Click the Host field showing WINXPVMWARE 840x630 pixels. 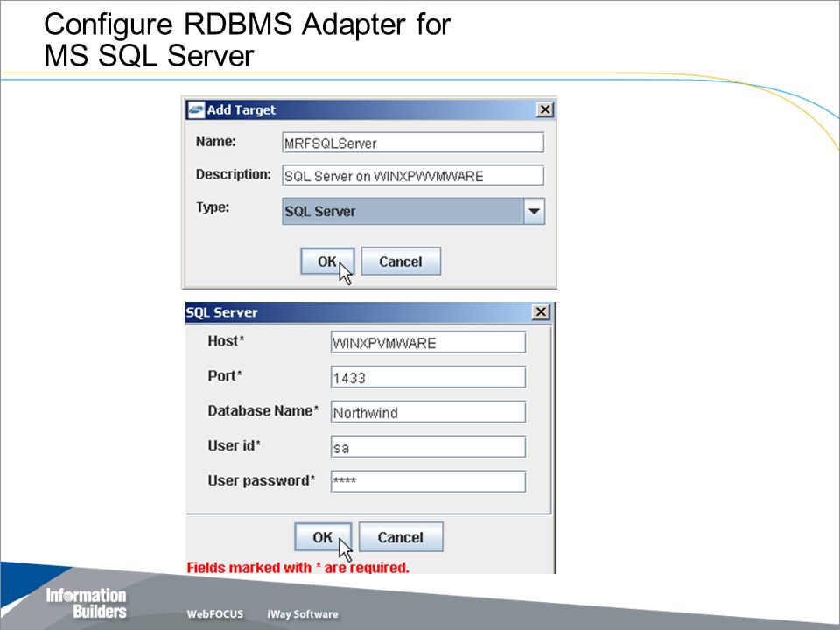click(428, 342)
